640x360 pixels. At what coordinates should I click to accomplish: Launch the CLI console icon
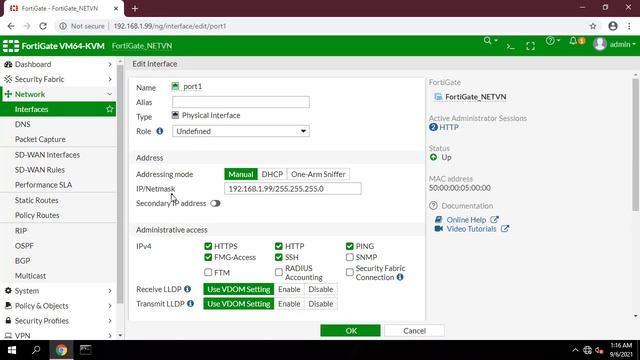(x=510, y=46)
